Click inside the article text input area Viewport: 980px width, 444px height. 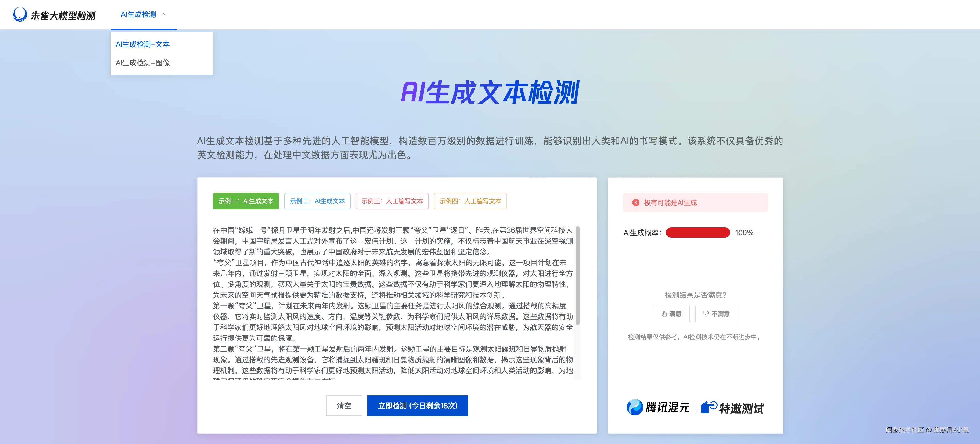click(x=392, y=300)
